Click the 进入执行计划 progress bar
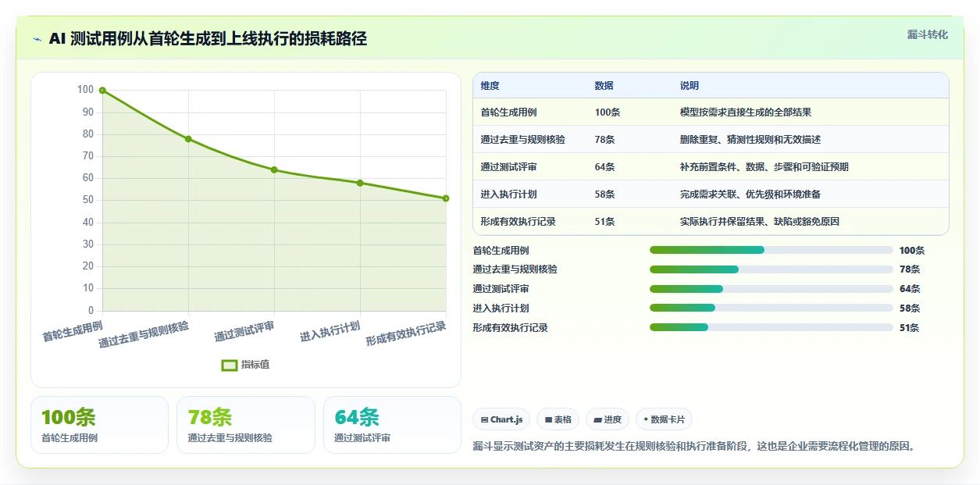The height and width of the screenshot is (485, 980). (772, 308)
